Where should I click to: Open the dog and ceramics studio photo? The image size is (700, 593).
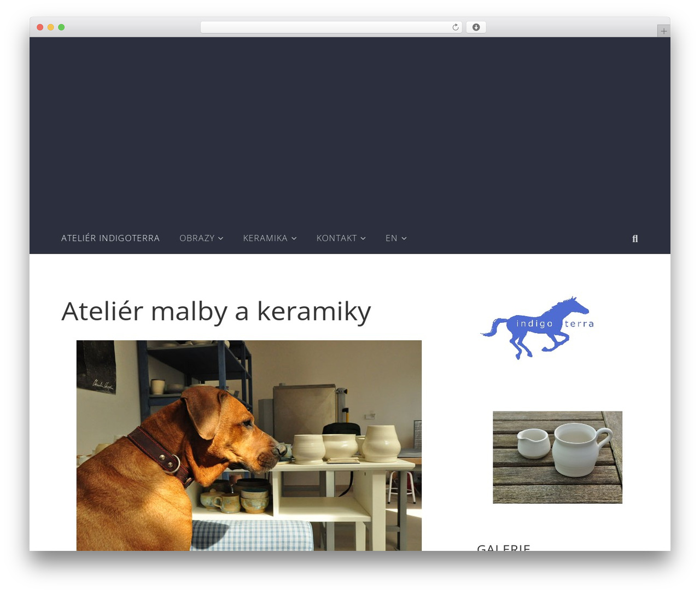249,445
